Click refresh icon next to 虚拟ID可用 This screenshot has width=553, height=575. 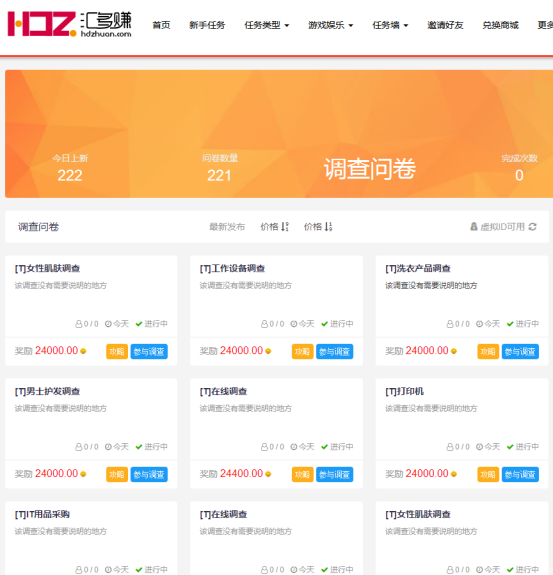[x=532, y=227]
